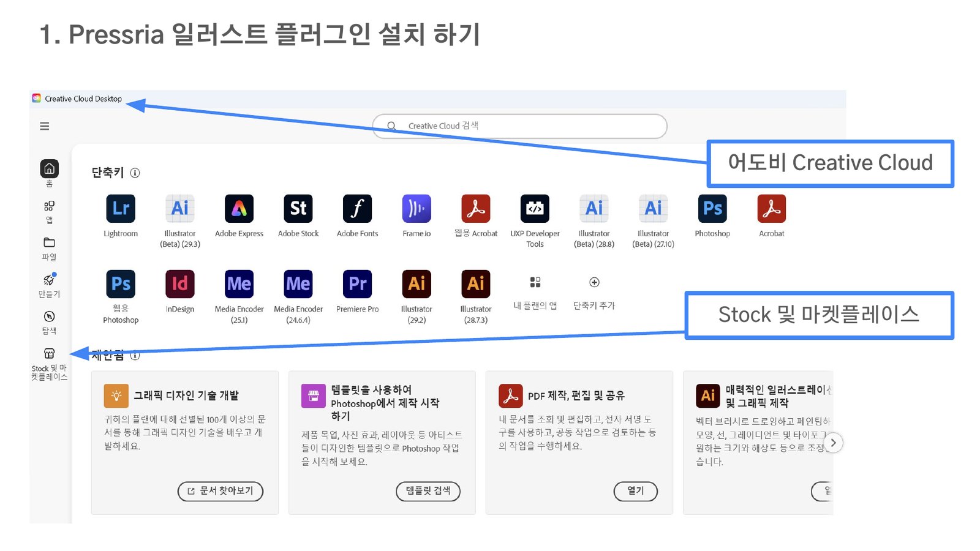This screenshot has width=980, height=551.
Task: Open 웹용 Photoshop shortcut
Action: pyautogui.click(x=121, y=284)
